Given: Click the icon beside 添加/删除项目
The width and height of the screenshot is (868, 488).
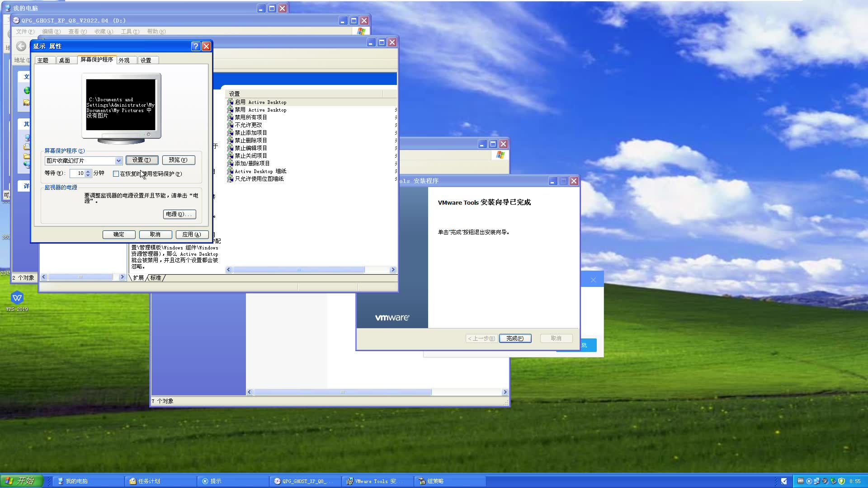Looking at the screenshot, I should [230, 164].
